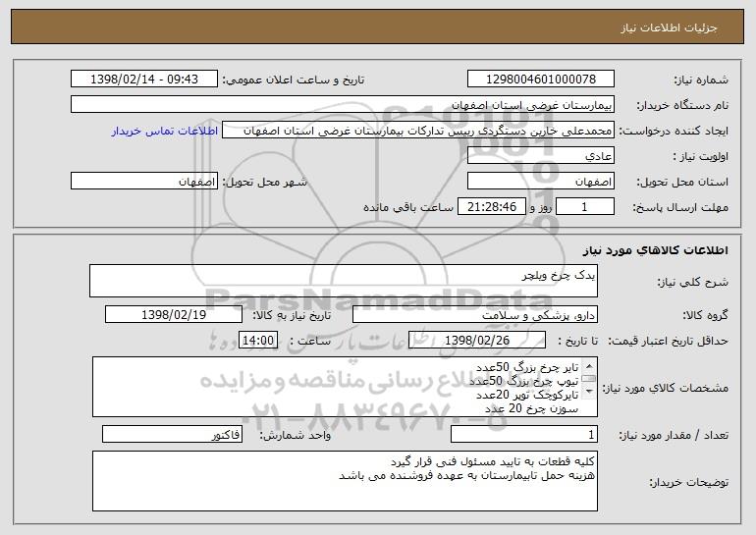
Task: Click the request creator name field
Action: coord(418,131)
